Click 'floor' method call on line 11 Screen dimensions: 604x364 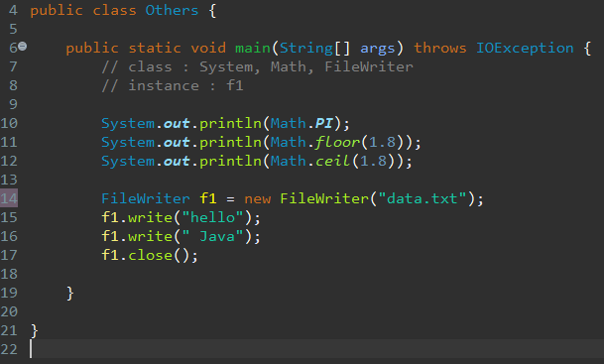point(337,142)
